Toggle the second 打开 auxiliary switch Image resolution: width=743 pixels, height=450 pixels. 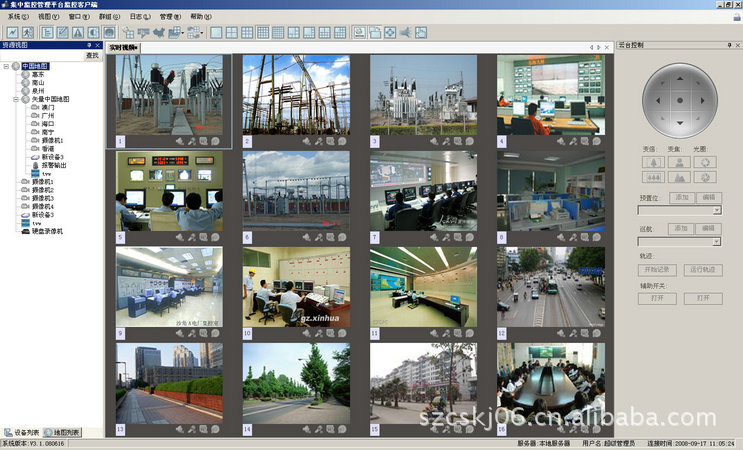(703, 298)
